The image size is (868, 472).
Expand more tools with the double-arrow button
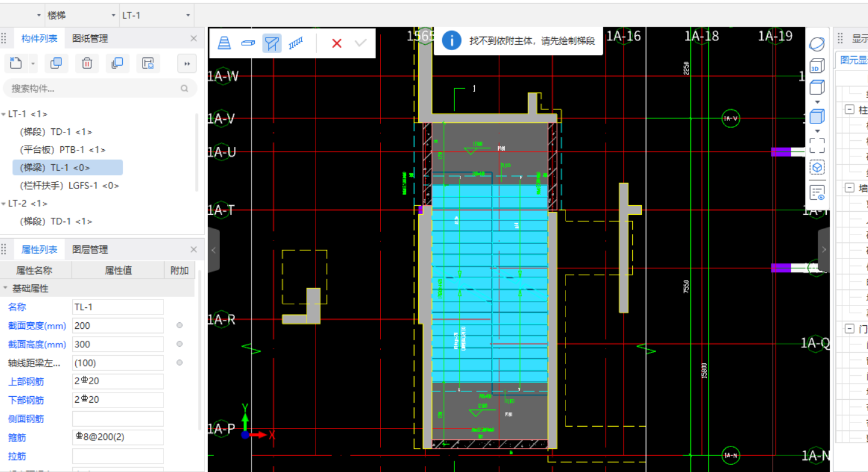pyautogui.click(x=187, y=63)
